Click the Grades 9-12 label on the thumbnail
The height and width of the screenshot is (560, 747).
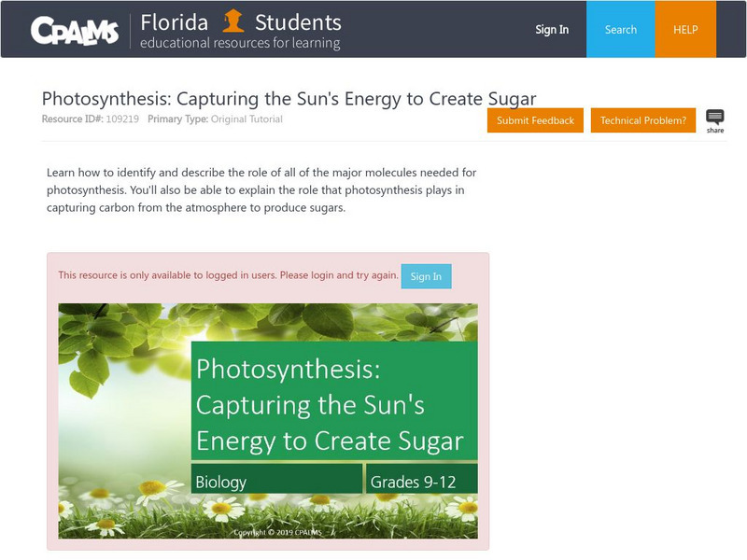pyautogui.click(x=416, y=481)
